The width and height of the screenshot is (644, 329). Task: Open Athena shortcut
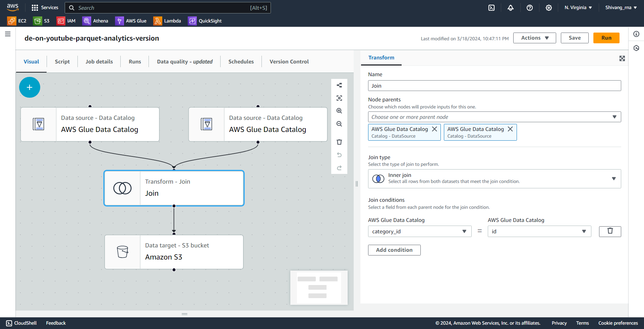click(x=96, y=21)
